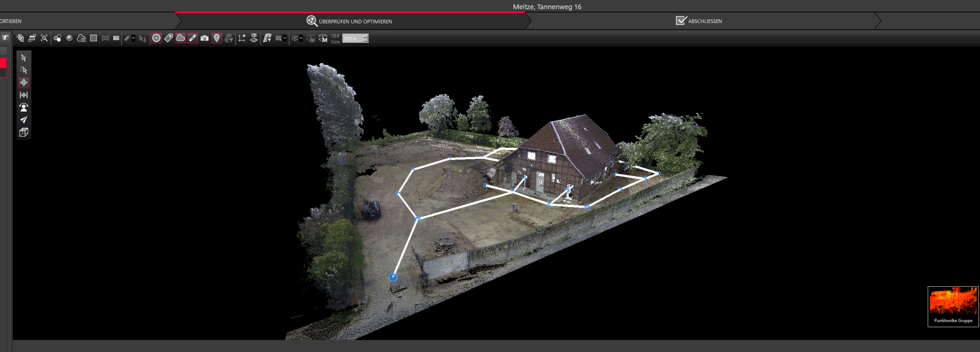980x352 pixels.
Task: Select the shaded sphere display icon
Action: coord(69,38)
